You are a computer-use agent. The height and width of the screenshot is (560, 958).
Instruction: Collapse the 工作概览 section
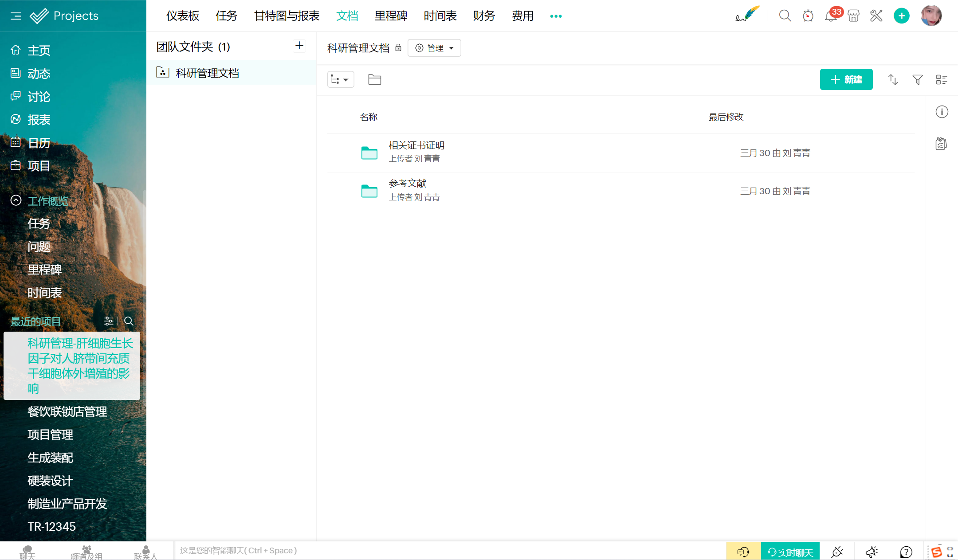click(x=16, y=200)
